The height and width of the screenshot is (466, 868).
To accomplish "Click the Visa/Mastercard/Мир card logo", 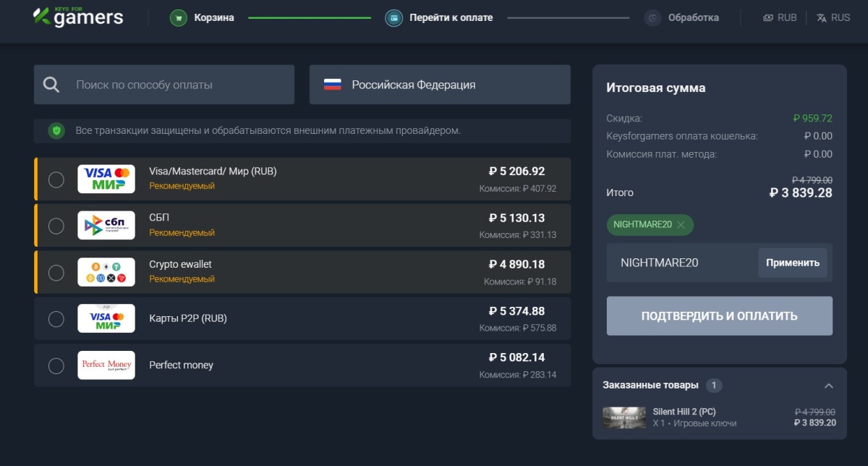I will pyautogui.click(x=106, y=179).
